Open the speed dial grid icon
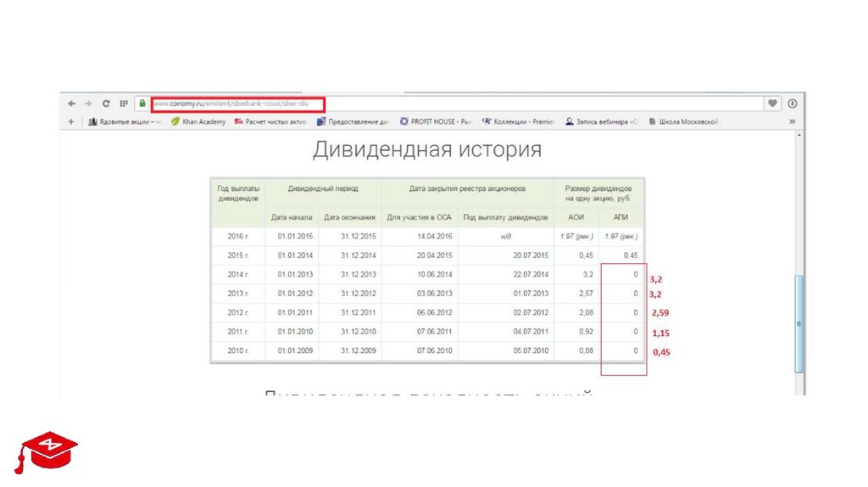Screen dimensions: 868x487 124,104
